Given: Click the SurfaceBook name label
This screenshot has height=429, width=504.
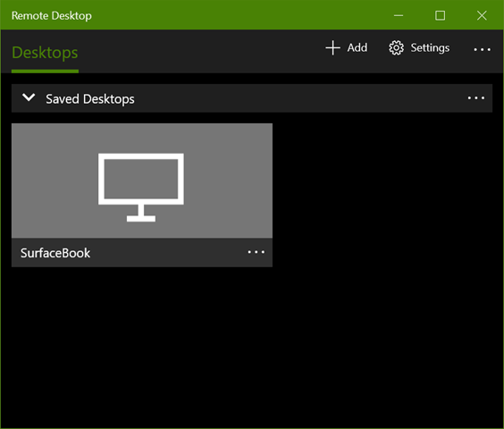Looking at the screenshot, I should pyautogui.click(x=55, y=253).
